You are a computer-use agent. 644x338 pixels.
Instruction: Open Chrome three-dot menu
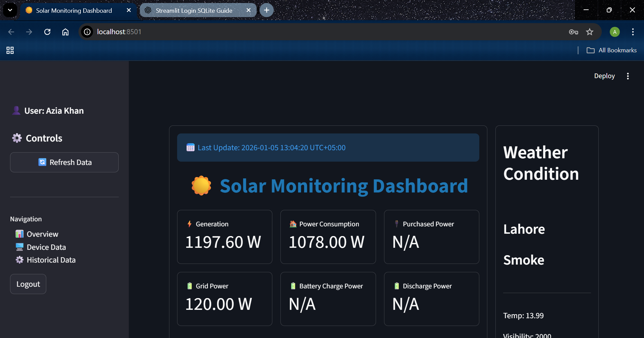pos(633,32)
